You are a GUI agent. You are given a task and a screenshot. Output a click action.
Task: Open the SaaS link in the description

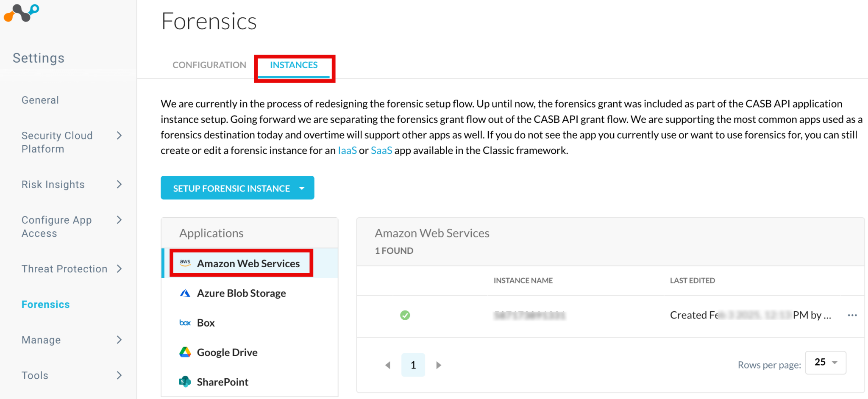(381, 150)
